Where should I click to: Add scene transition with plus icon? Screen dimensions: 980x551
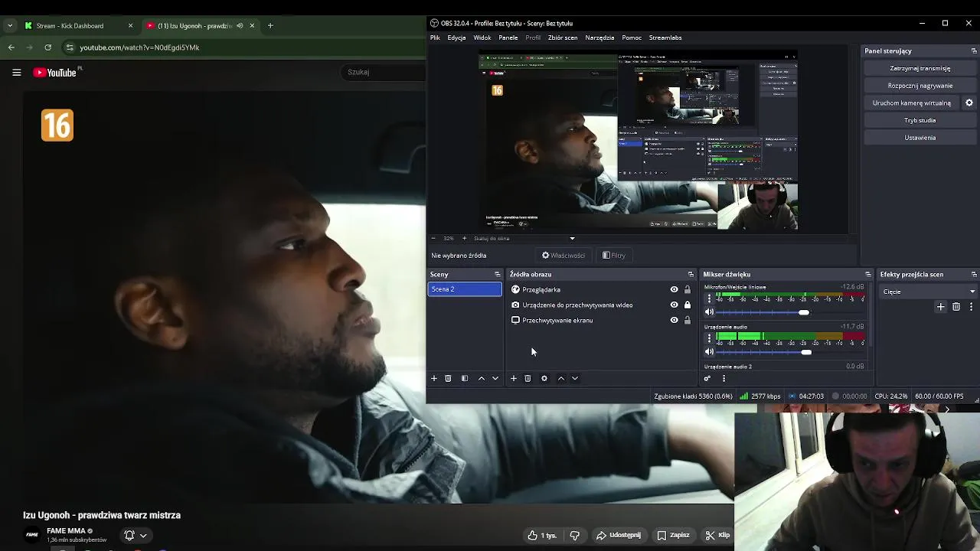coord(941,307)
